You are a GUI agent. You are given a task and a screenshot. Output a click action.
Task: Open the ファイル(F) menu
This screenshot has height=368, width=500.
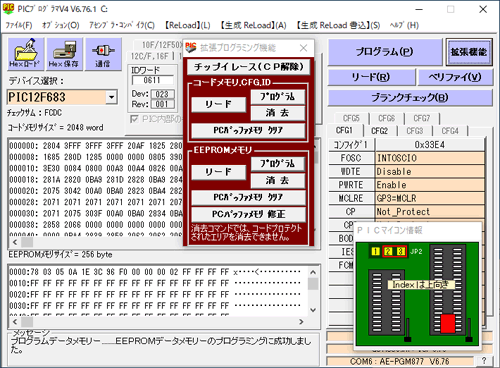[18, 25]
